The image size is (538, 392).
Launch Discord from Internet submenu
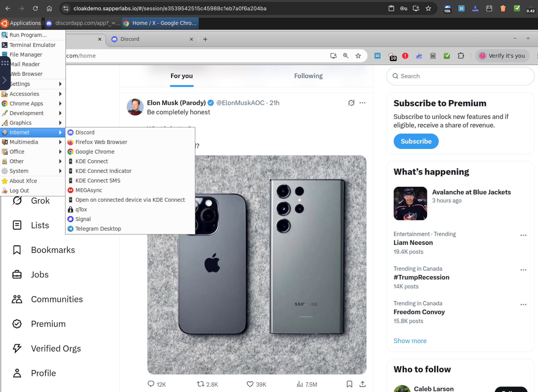[x=130, y=132]
